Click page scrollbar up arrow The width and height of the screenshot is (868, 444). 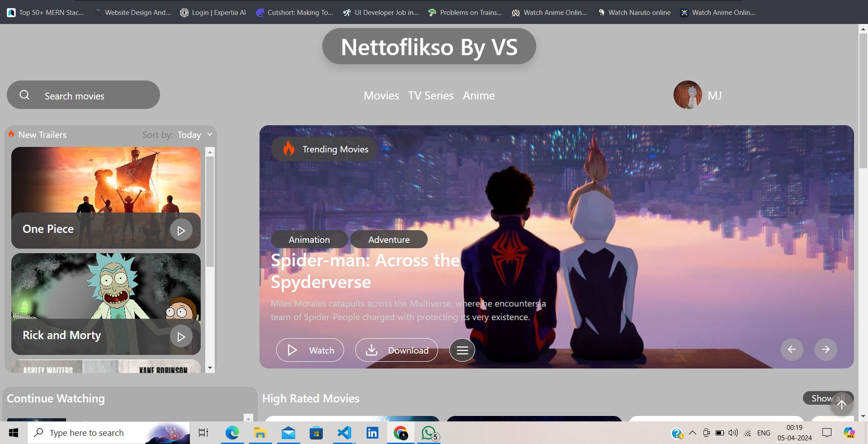863,28
